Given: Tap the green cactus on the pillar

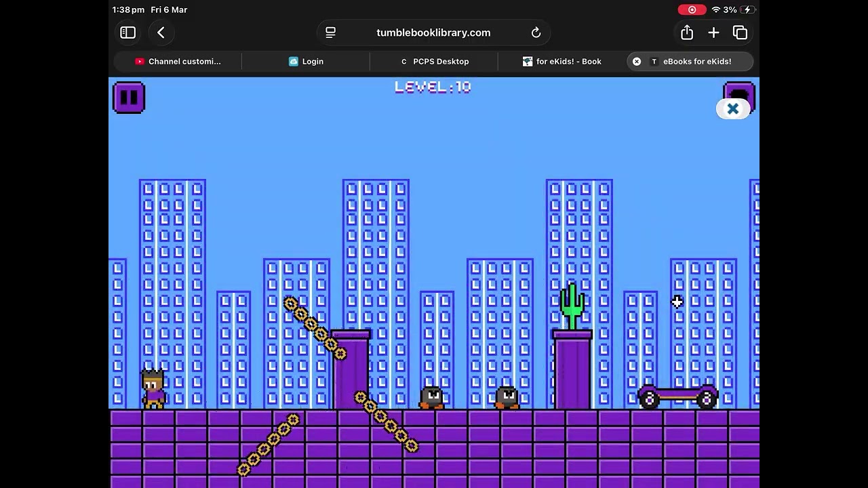Looking at the screenshot, I should click(x=572, y=307).
